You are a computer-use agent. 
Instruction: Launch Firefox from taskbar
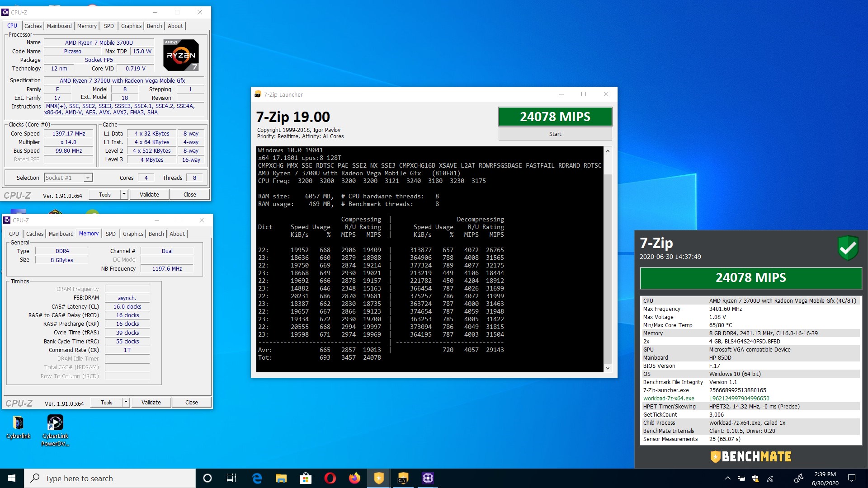(354, 478)
